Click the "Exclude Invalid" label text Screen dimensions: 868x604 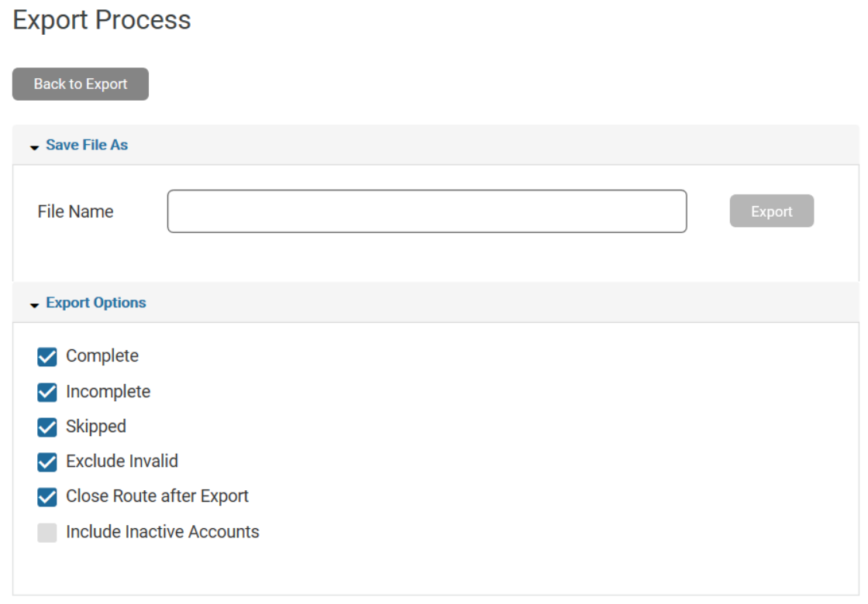point(122,462)
